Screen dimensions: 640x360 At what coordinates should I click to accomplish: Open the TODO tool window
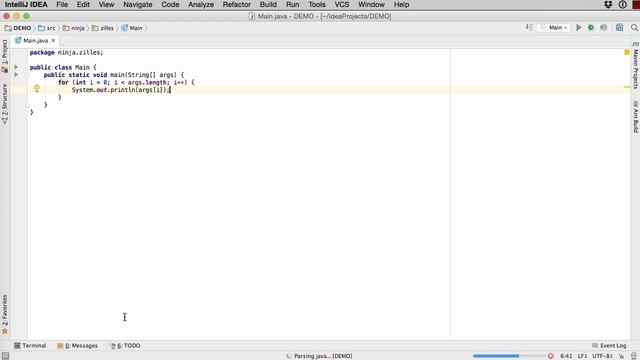[125, 345]
